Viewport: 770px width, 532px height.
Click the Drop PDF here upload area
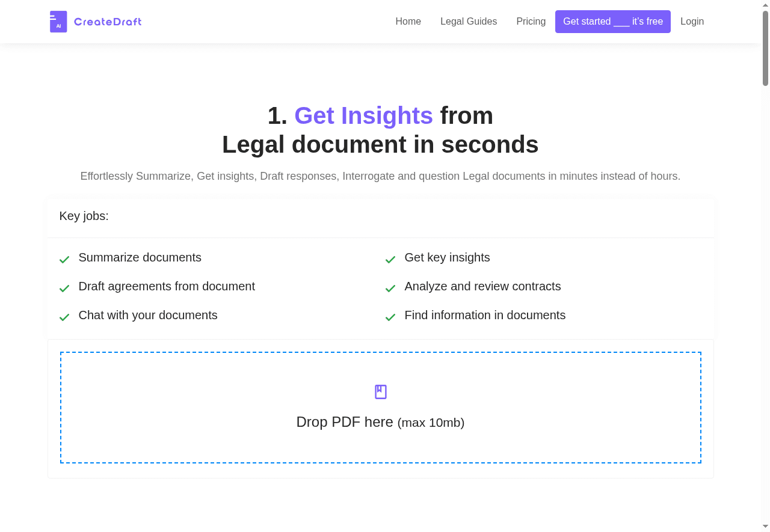pyautogui.click(x=380, y=422)
